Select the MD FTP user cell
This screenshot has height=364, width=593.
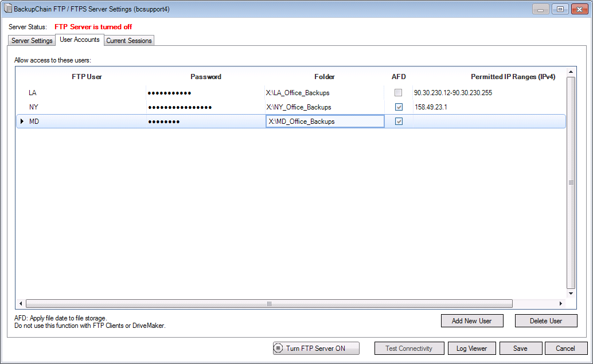pos(86,122)
